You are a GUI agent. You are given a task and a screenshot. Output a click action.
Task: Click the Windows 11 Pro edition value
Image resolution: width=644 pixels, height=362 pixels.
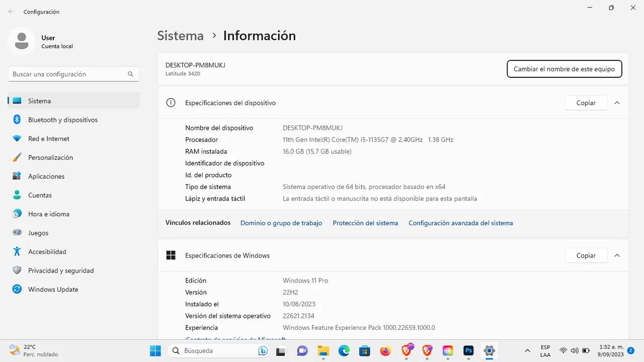(x=305, y=281)
